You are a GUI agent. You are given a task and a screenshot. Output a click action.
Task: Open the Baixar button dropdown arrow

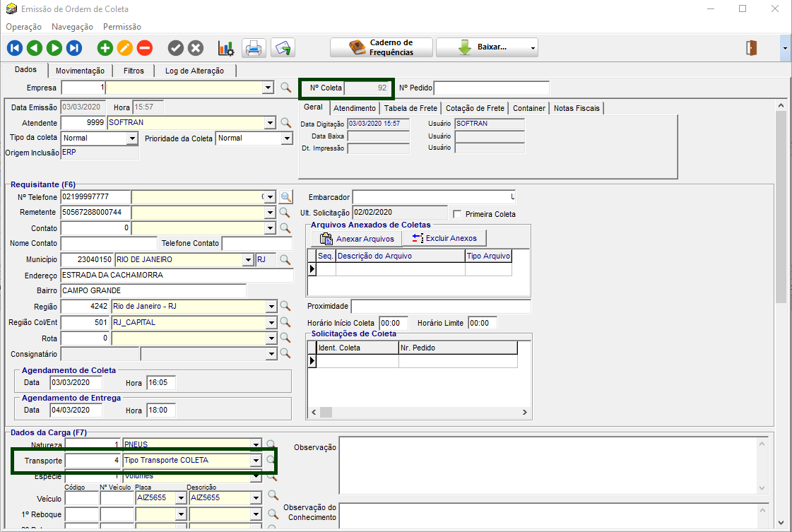[533, 48]
